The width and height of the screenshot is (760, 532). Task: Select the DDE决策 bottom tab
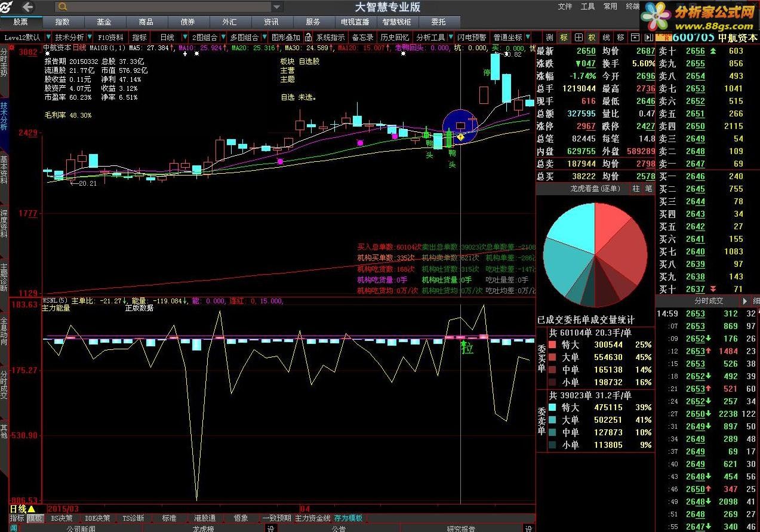[97, 518]
